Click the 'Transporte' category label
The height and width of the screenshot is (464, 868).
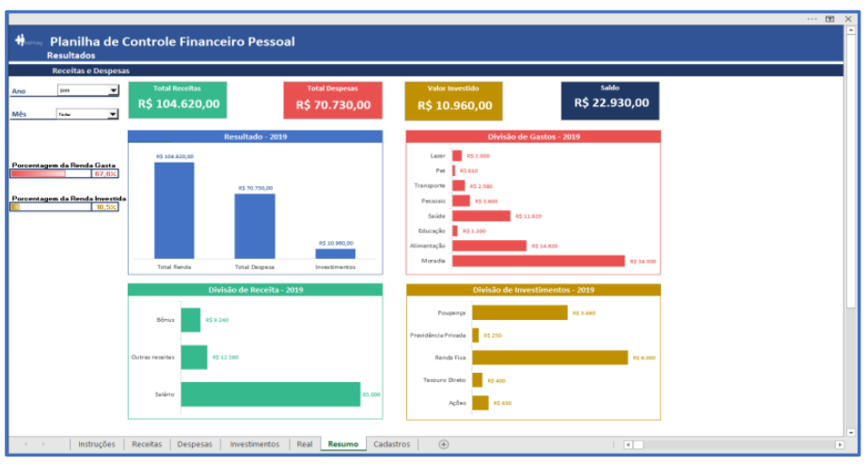tap(430, 186)
